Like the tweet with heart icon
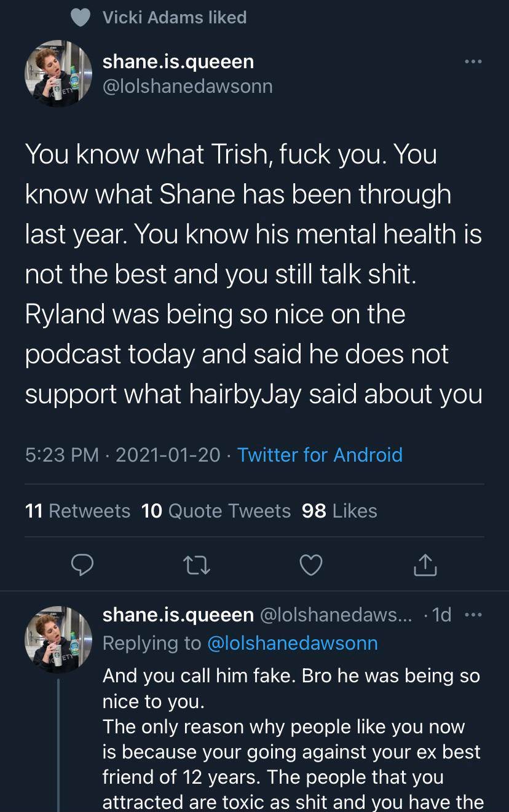 (x=312, y=565)
